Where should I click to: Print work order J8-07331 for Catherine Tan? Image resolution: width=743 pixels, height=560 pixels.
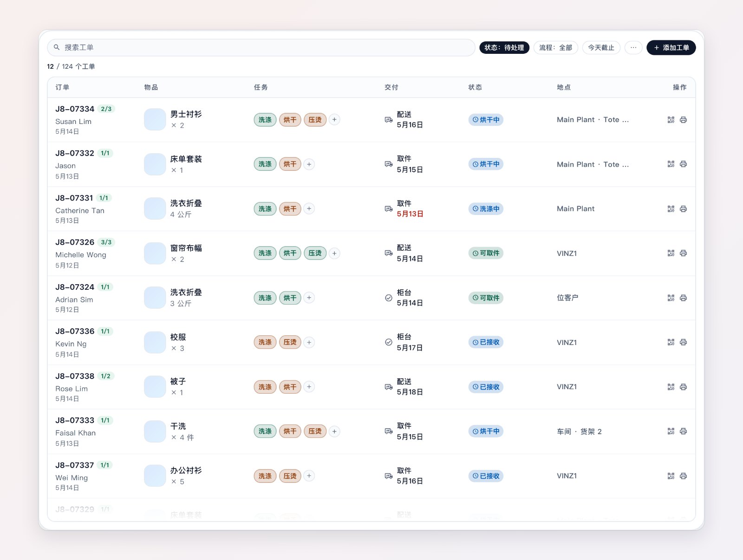(x=683, y=209)
